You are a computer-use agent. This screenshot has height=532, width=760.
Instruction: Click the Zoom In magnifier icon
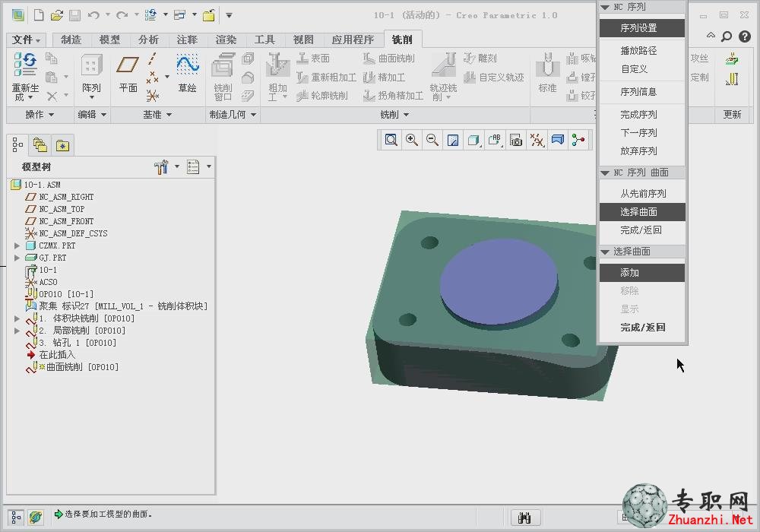tap(412, 141)
